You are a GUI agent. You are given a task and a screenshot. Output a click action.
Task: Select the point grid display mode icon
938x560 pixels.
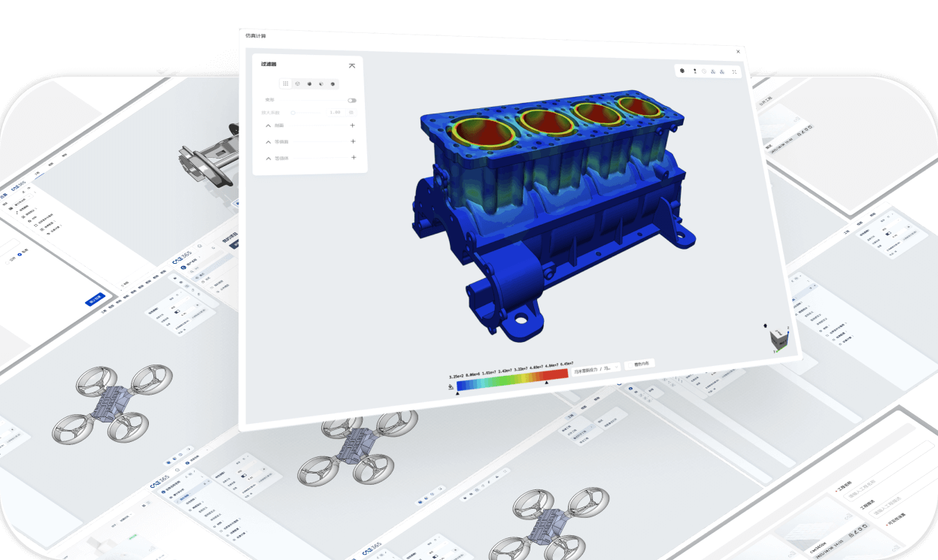[286, 83]
